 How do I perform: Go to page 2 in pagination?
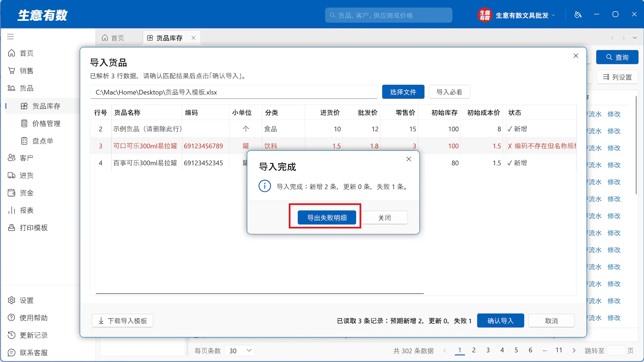pos(474,350)
